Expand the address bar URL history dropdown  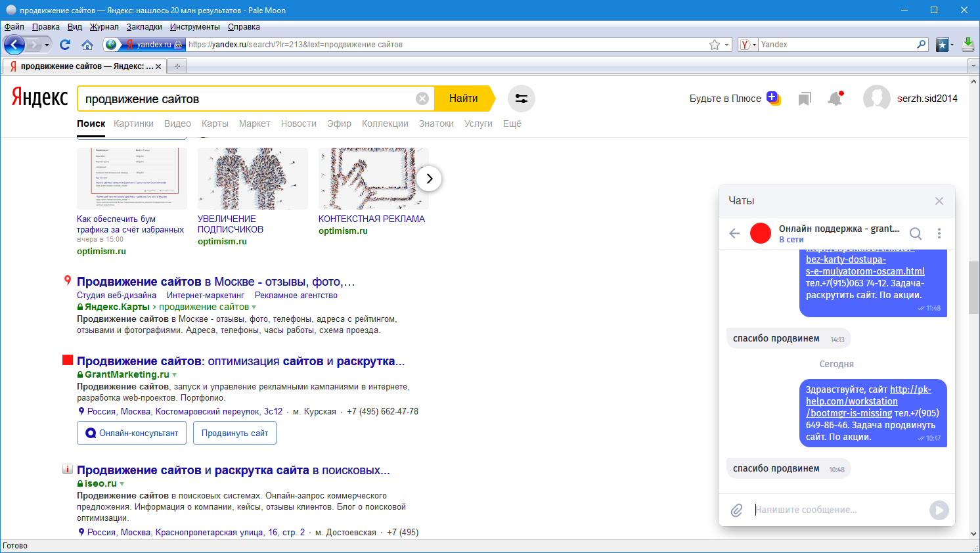[x=726, y=45]
